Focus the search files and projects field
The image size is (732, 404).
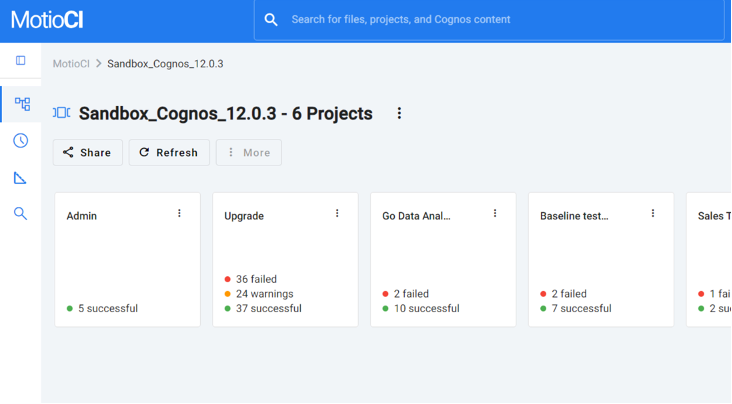pos(489,20)
